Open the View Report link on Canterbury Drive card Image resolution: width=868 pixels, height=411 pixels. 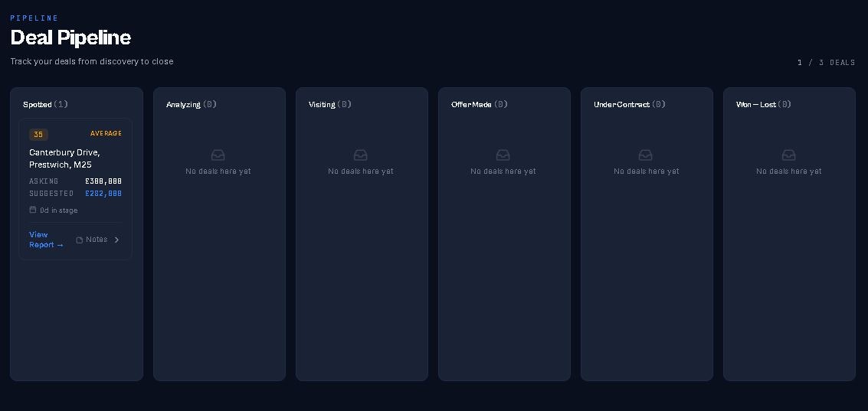pos(47,240)
